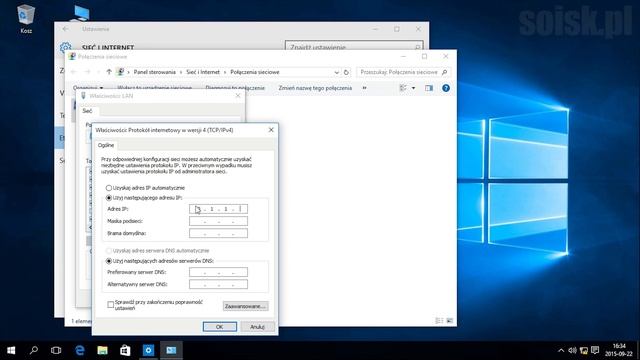Open the Kosz recycle bin icon
640x360 pixels.
26,18
